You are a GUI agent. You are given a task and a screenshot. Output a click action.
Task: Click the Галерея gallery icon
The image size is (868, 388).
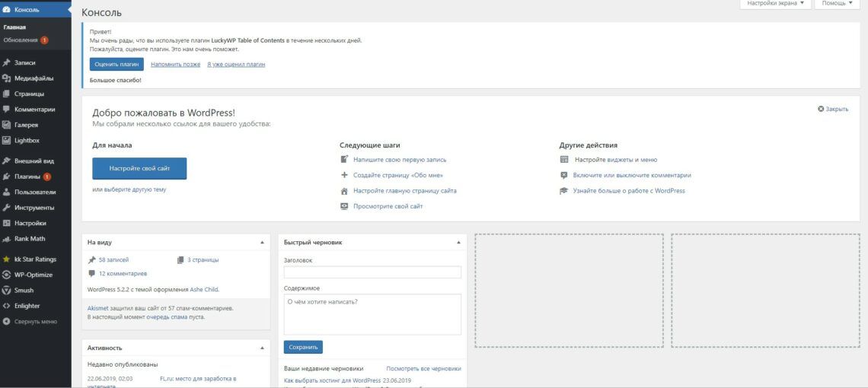coord(7,125)
